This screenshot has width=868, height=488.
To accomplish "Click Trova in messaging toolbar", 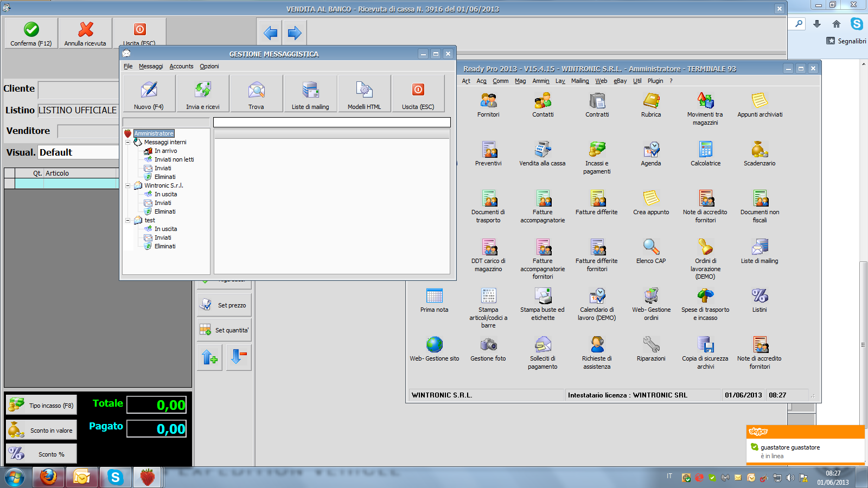I will (x=257, y=94).
